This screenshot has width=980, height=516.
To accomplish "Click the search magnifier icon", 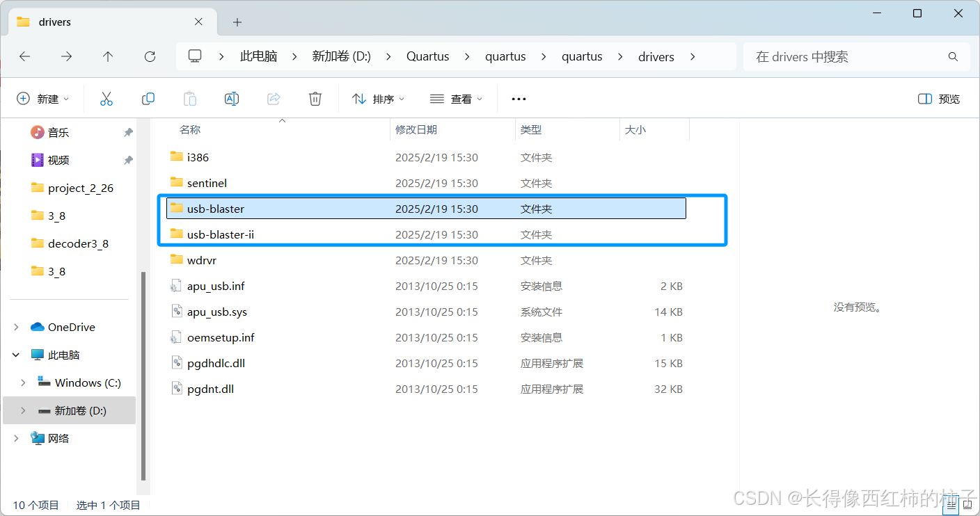I will [x=954, y=56].
